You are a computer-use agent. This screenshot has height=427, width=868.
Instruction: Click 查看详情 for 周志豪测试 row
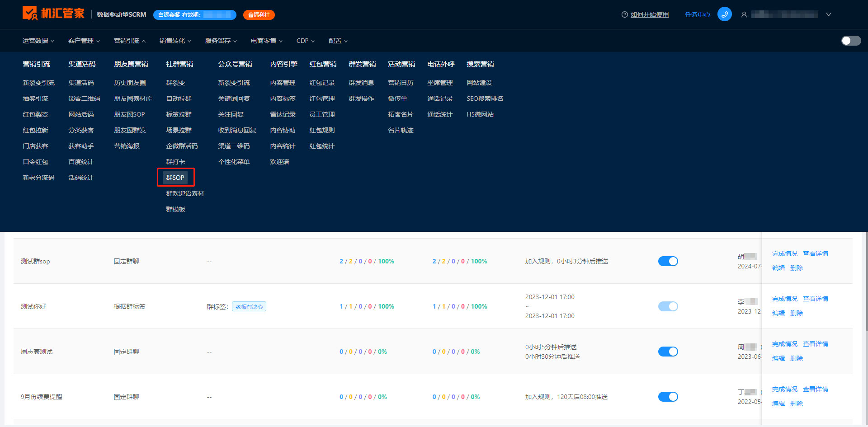point(816,344)
